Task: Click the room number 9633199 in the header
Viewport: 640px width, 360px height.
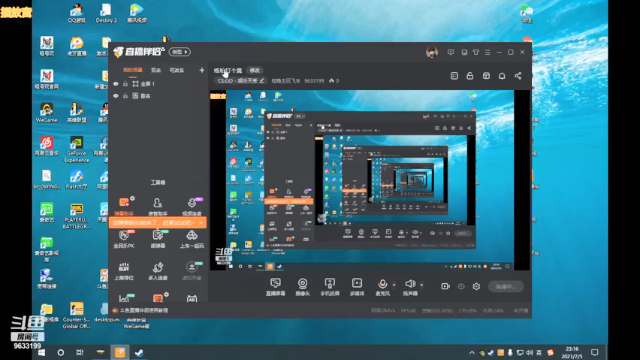Action: (314, 81)
